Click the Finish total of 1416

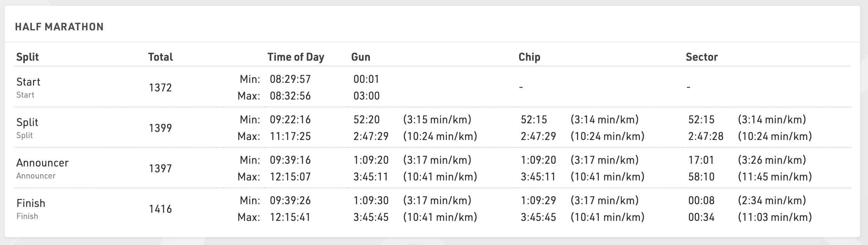(x=160, y=209)
